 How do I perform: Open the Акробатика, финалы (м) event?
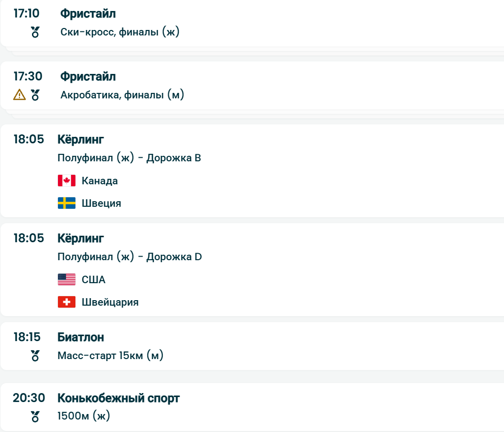click(122, 95)
